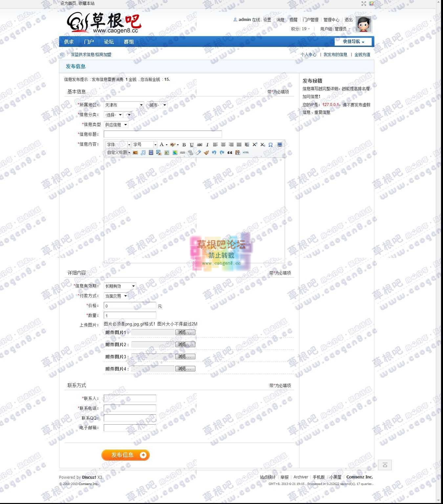Undo the last editor action
The image size is (443, 504).
tap(214, 152)
